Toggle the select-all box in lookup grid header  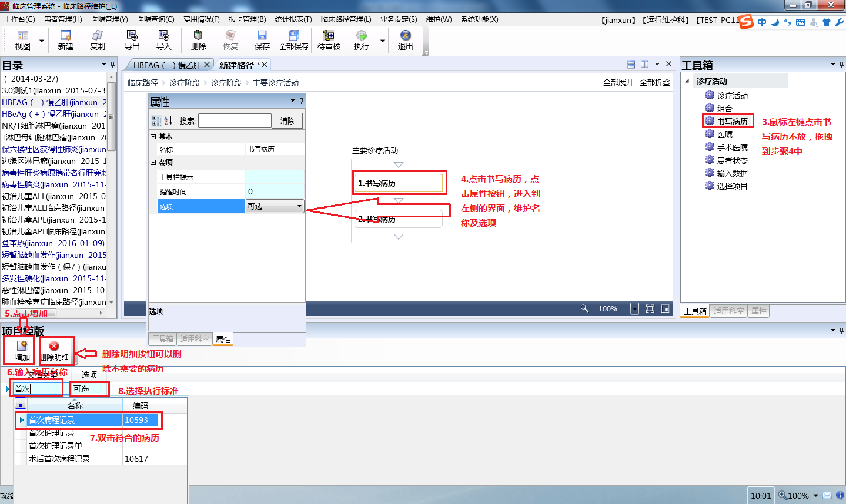pos(21,404)
